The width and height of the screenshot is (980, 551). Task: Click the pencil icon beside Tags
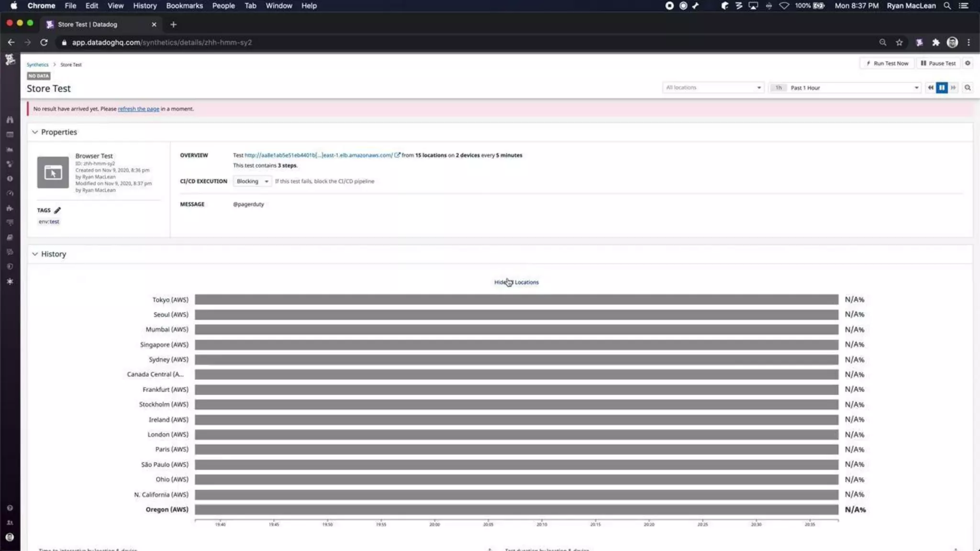point(57,210)
